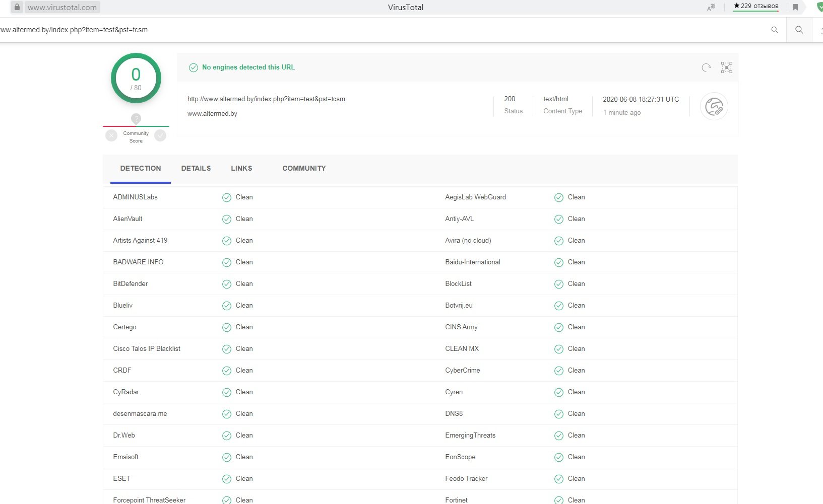Click the 1 minute ago text

(x=622, y=112)
